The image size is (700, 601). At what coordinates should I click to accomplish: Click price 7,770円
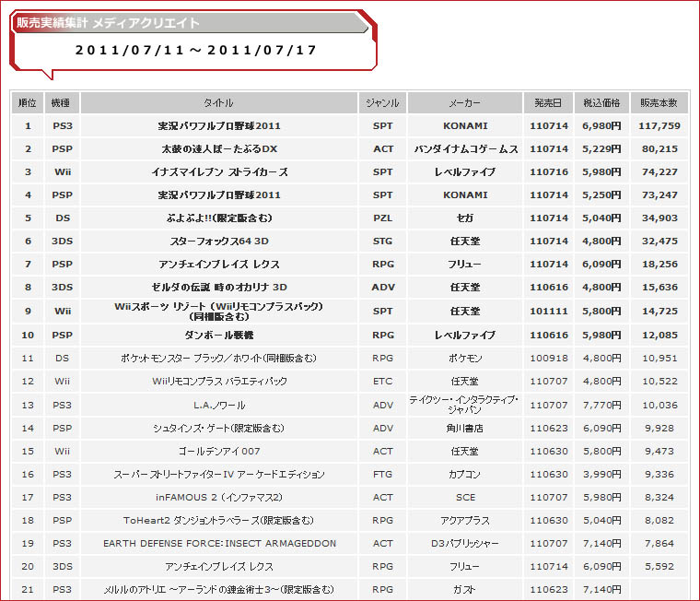[x=601, y=406]
